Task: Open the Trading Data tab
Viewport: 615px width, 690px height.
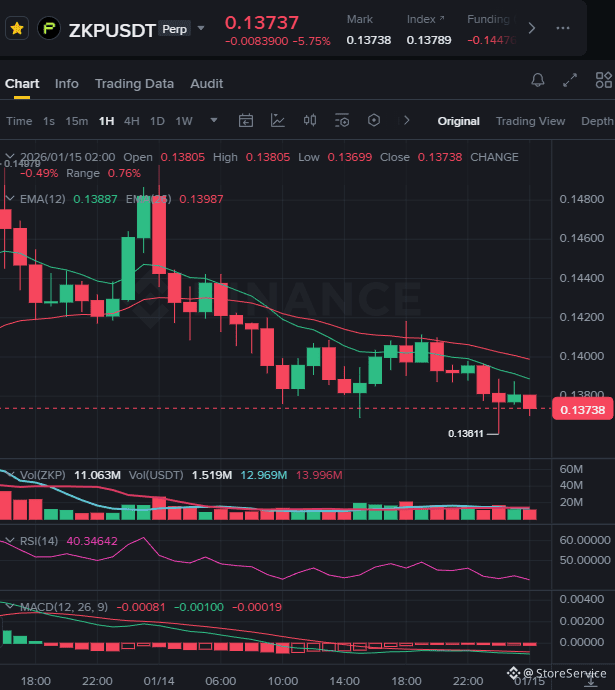Action: (135, 84)
